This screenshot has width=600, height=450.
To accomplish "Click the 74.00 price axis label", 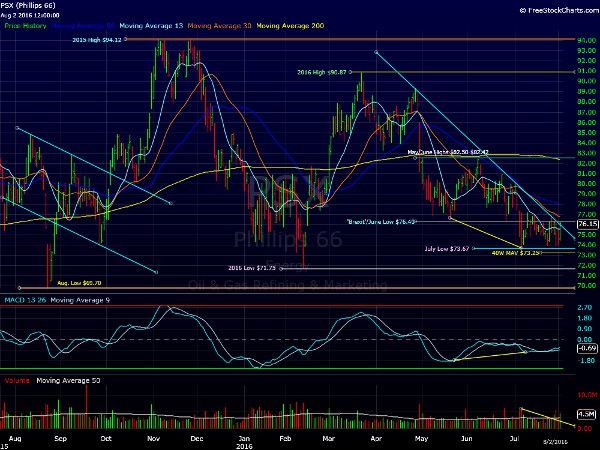I will point(587,245).
